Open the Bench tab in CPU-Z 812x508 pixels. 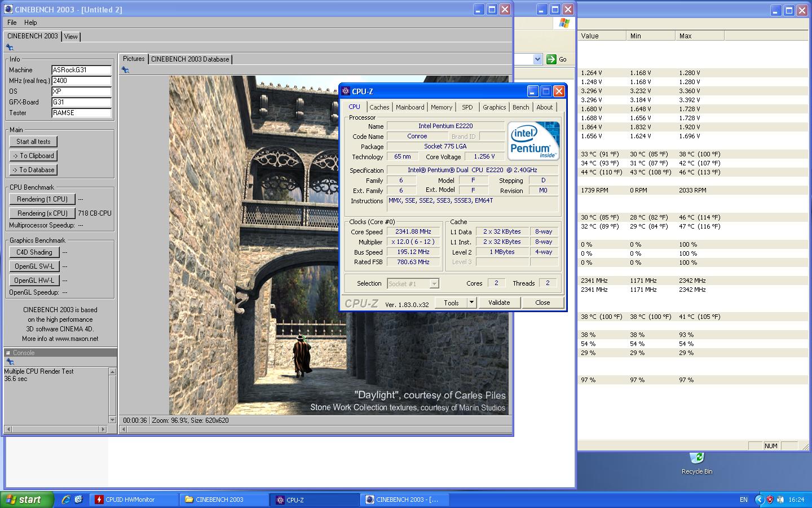point(521,107)
